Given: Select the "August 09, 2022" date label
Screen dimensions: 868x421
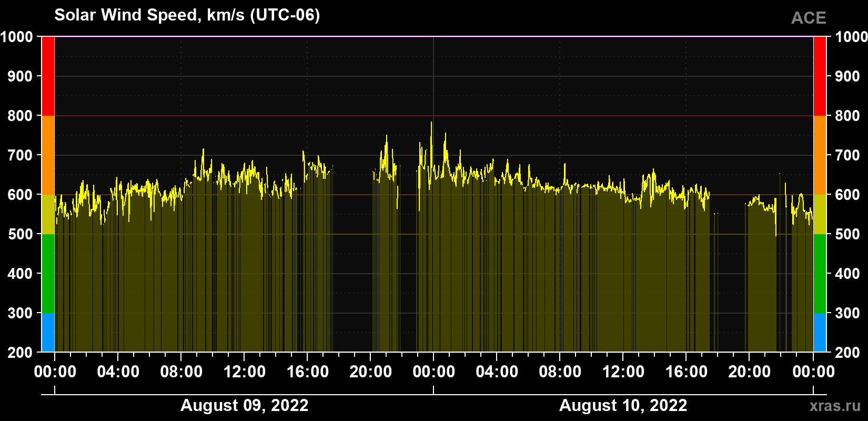Looking at the screenshot, I should click(x=245, y=405).
